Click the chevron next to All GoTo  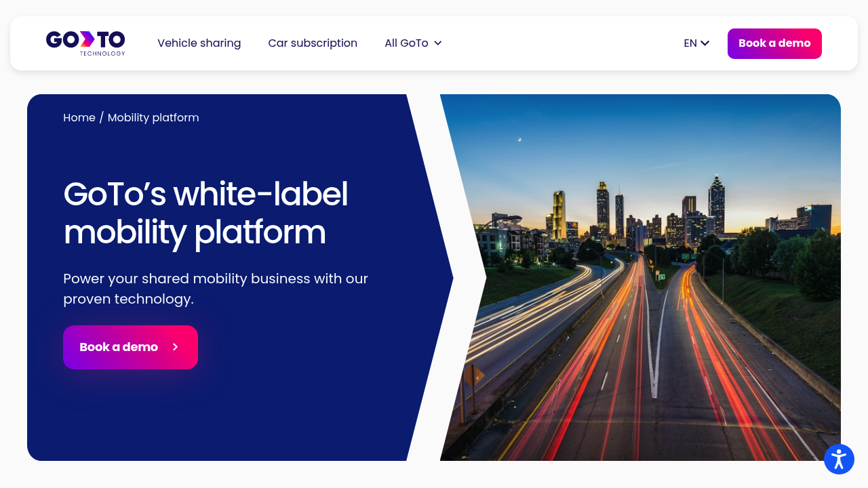click(x=438, y=43)
